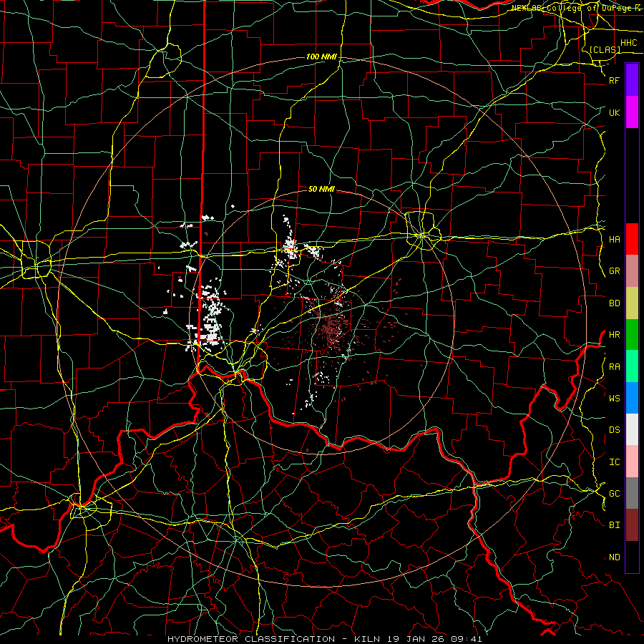The height and width of the screenshot is (644, 644).
Task: Click the white DS legend swatch
Action: tap(632, 429)
